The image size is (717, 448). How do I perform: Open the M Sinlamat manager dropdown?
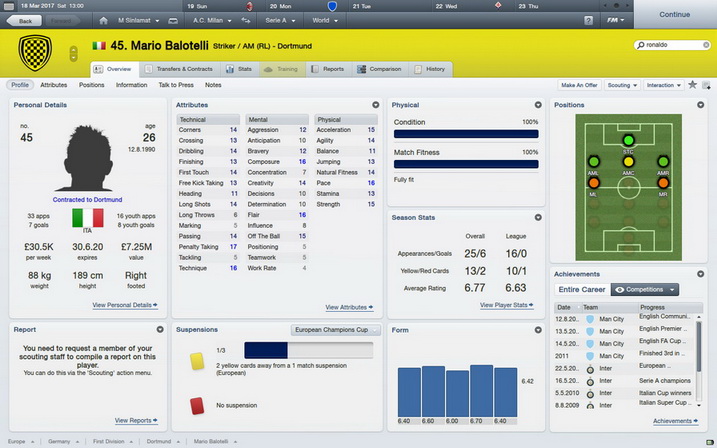point(138,21)
